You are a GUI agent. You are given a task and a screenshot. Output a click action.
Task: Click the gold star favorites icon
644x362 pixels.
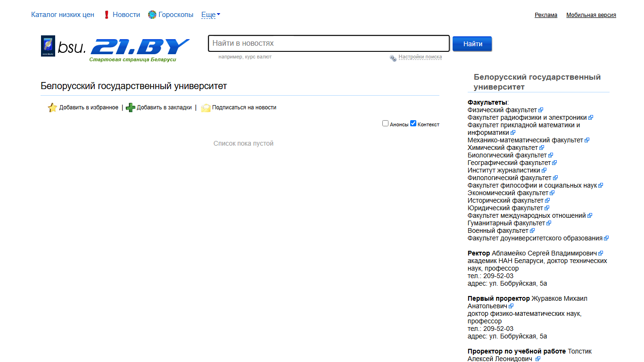(x=52, y=107)
